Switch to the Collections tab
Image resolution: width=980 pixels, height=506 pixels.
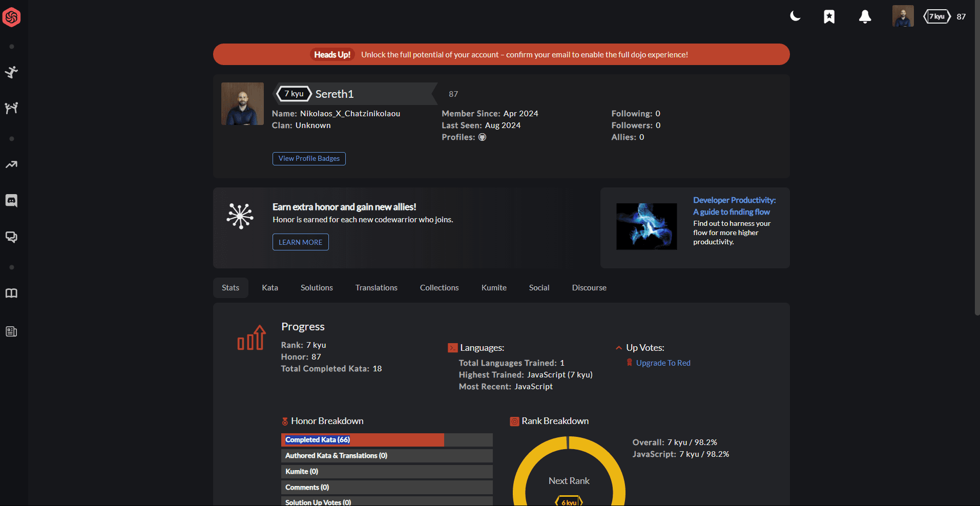(440, 288)
